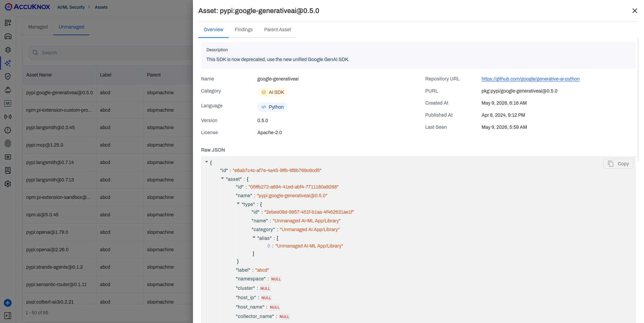644x323 pixels.
Task: Click the Python language chip
Action: pyautogui.click(x=273, y=107)
